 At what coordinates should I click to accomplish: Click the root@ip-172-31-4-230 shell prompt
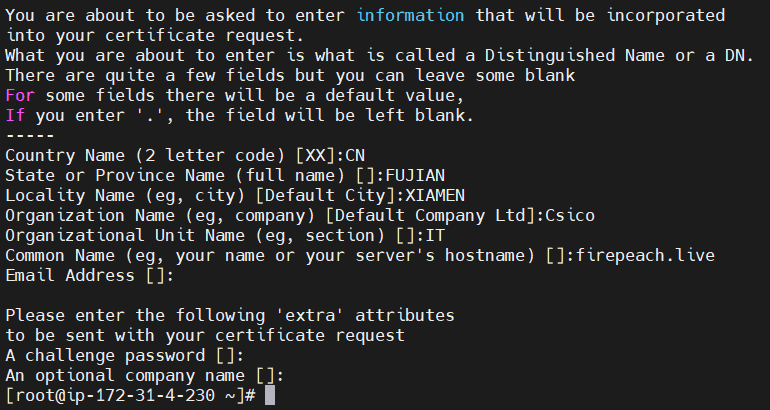click(x=131, y=395)
